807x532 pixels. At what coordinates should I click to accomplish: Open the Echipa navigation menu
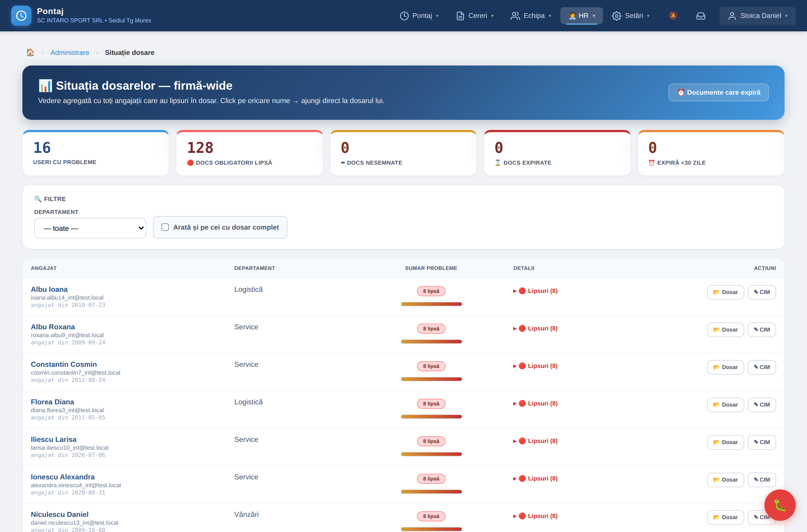(x=531, y=16)
